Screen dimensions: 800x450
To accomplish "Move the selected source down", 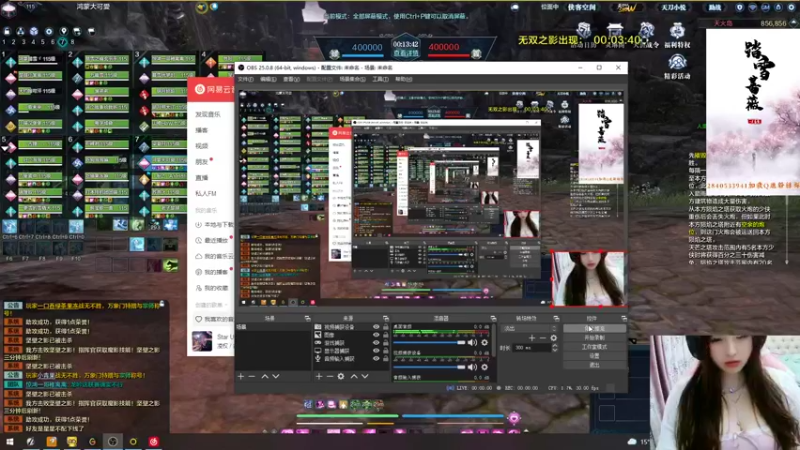I will (365, 376).
